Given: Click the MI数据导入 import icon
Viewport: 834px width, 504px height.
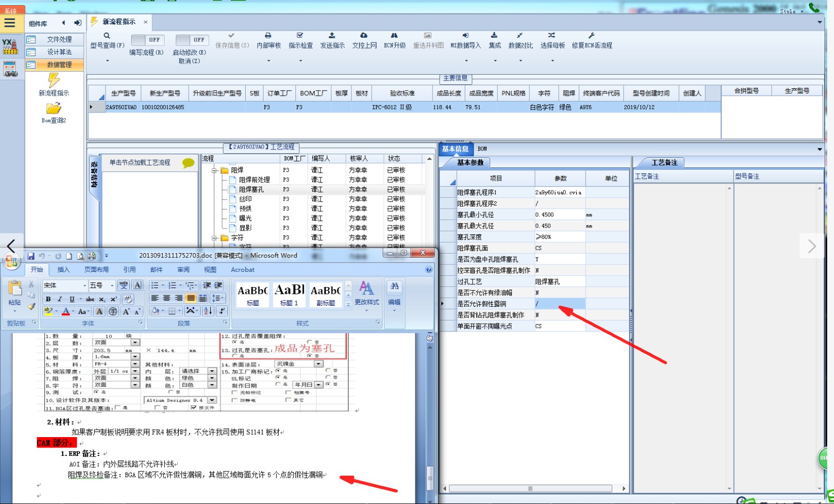Looking at the screenshot, I should point(465,36).
